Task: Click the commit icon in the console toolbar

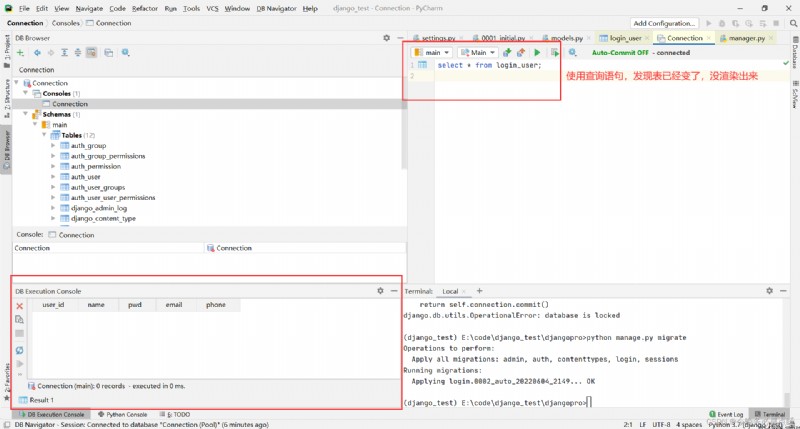Action: [x=507, y=53]
